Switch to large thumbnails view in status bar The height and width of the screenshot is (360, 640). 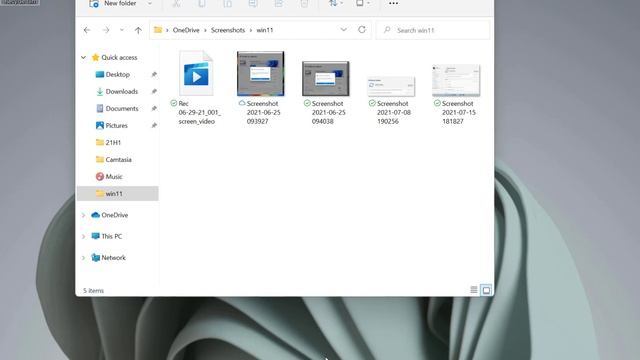[486, 290]
